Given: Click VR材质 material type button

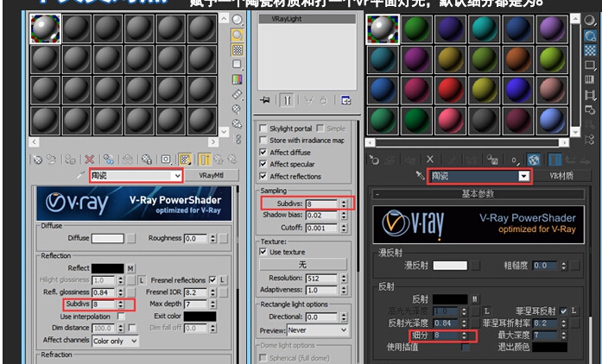Looking at the screenshot, I should click(561, 176).
